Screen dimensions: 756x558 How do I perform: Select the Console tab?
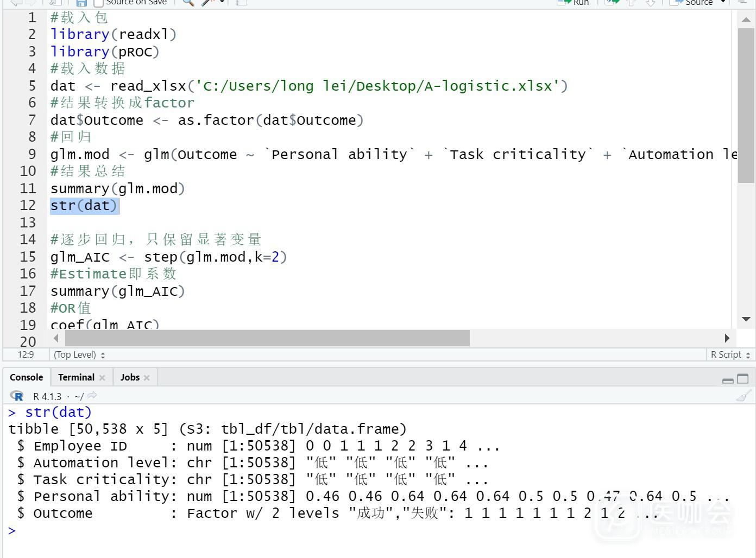pos(26,377)
